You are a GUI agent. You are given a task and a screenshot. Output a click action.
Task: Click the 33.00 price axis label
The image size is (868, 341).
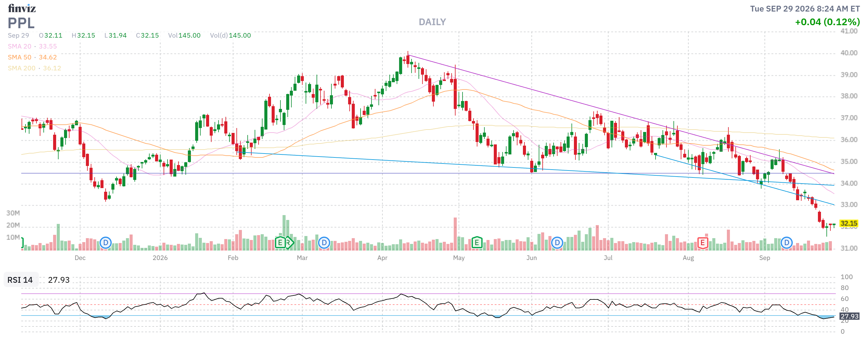click(849, 205)
